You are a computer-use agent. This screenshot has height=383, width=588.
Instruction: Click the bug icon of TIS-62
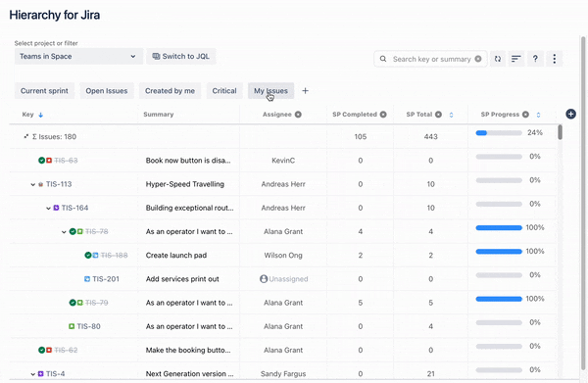tap(49, 350)
